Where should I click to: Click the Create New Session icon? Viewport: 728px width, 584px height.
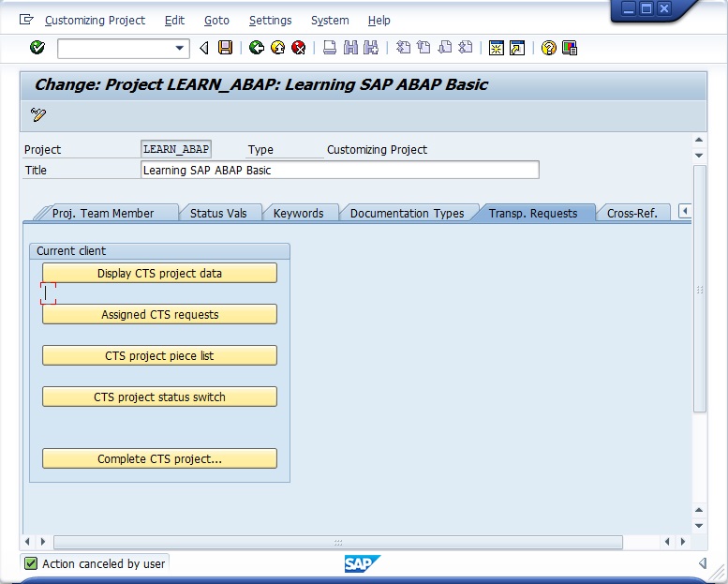497,48
